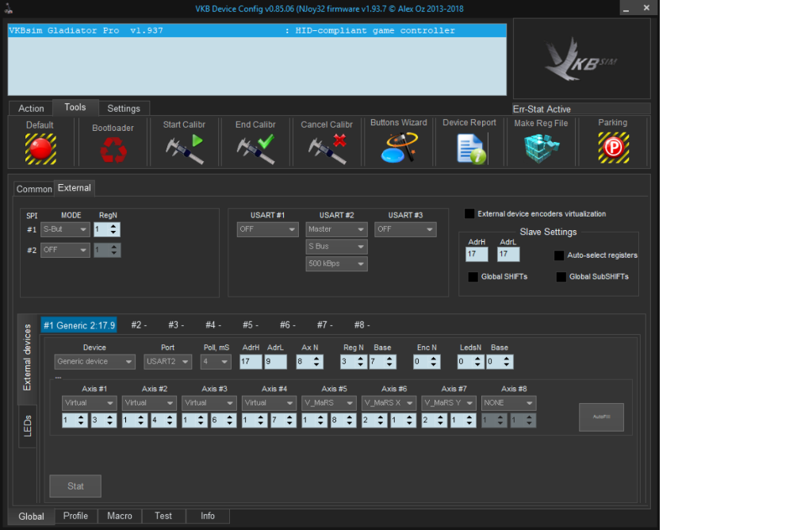Click the Slave Settings AdrH input field
The image size is (812, 530).
pyautogui.click(x=477, y=255)
